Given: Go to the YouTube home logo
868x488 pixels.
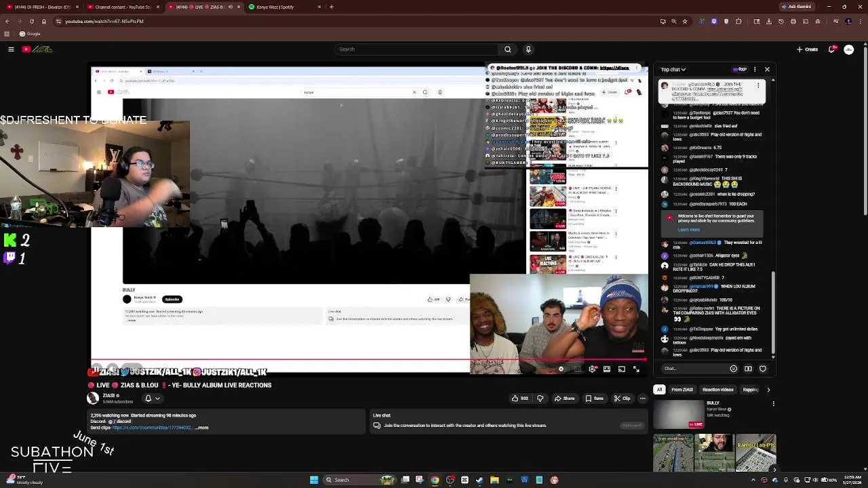Looking at the screenshot, I should (x=37, y=49).
